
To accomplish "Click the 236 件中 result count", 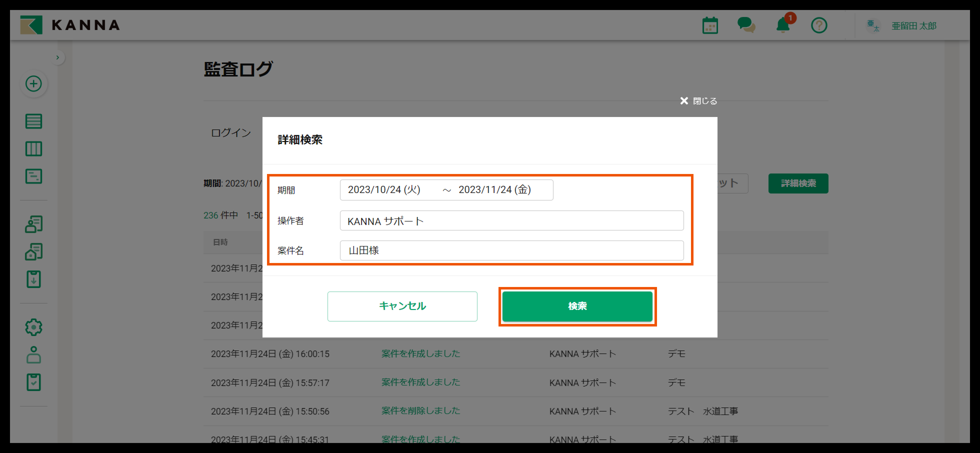I will point(221,215).
